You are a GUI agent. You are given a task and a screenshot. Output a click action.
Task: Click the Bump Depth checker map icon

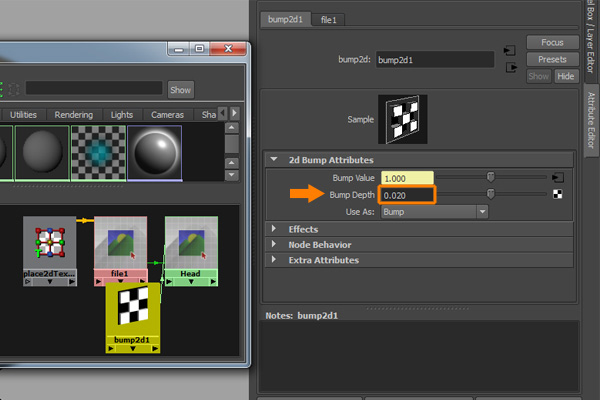[x=557, y=194]
